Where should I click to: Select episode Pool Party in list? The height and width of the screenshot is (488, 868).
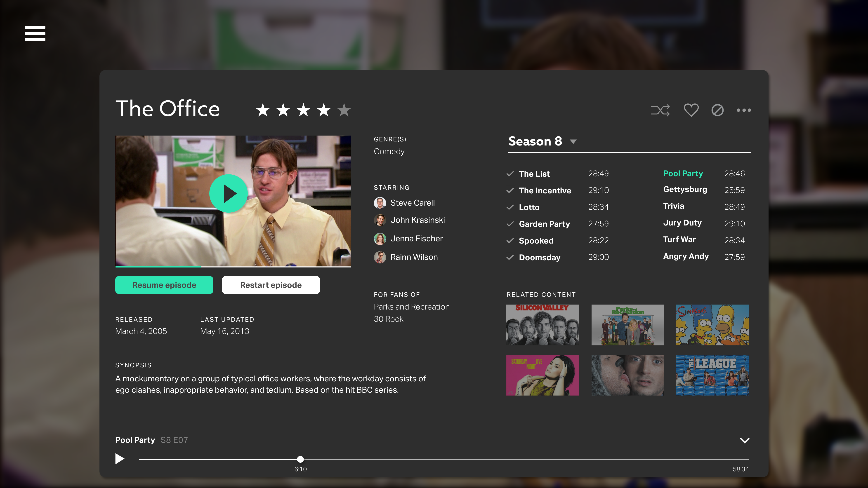pyautogui.click(x=683, y=174)
